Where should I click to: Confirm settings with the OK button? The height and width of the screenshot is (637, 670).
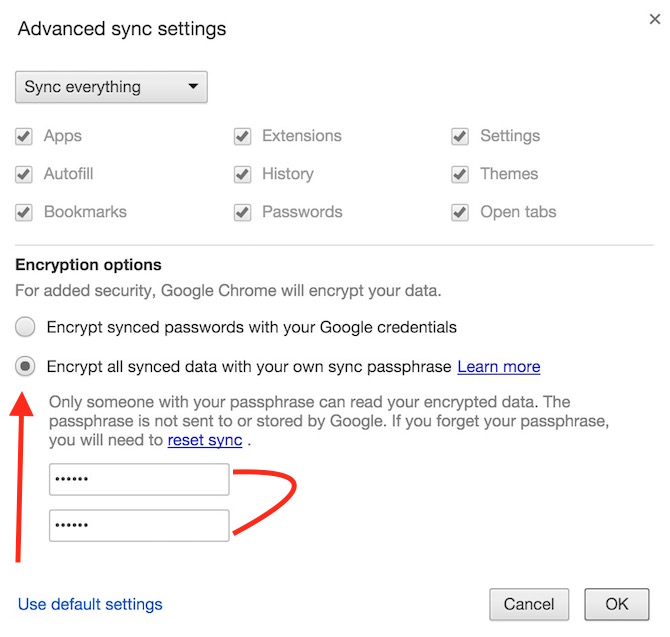tap(617, 604)
